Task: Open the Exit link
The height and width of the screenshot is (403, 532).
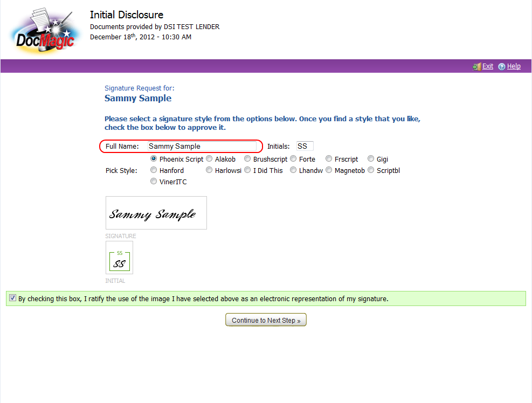Action: [x=488, y=66]
